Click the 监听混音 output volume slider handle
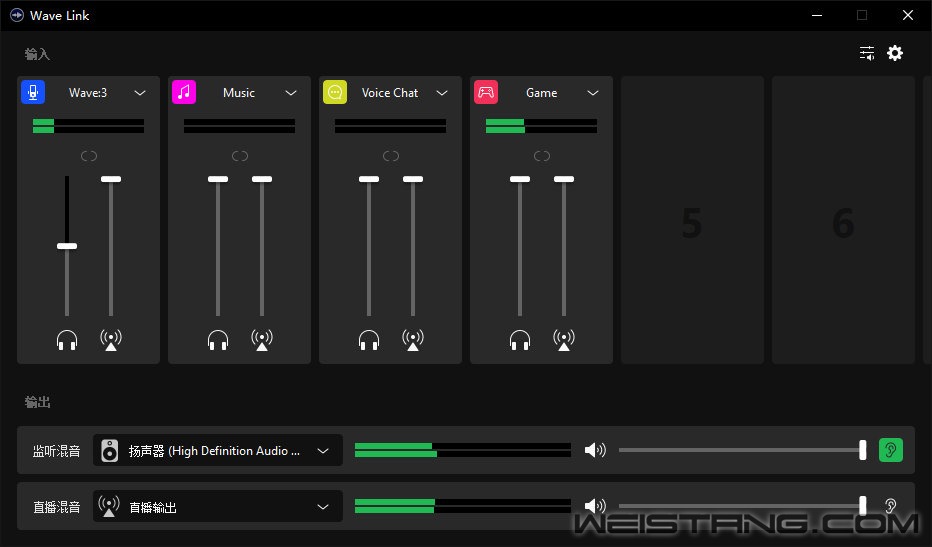The image size is (932, 547). (x=862, y=450)
